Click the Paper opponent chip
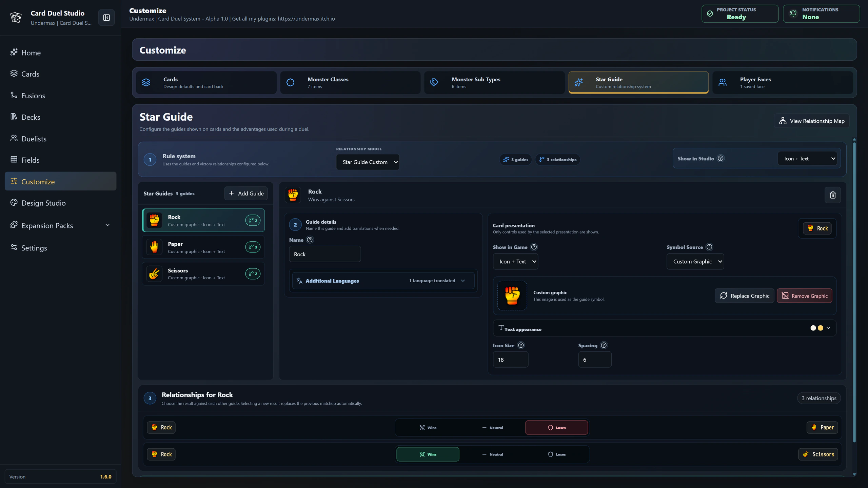The width and height of the screenshot is (868, 488). click(822, 427)
